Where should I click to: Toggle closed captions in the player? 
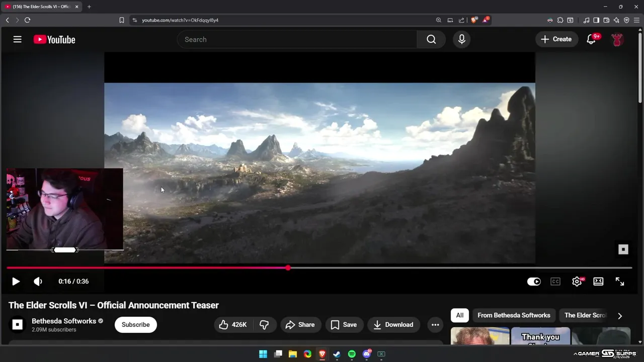[555, 282]
